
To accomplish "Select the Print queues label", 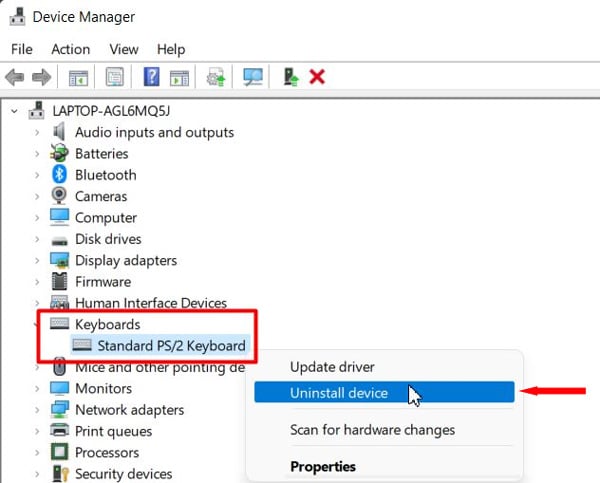I will coord(113,431).
